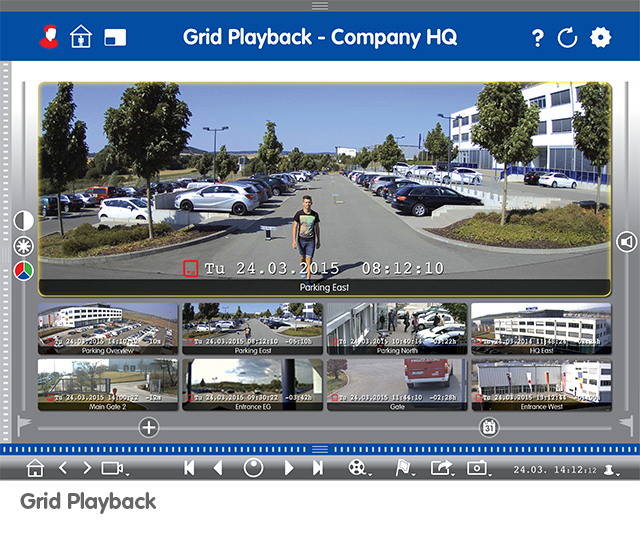Open the export share dropdown
Screen dimensions: 640x540
[442, 468]
